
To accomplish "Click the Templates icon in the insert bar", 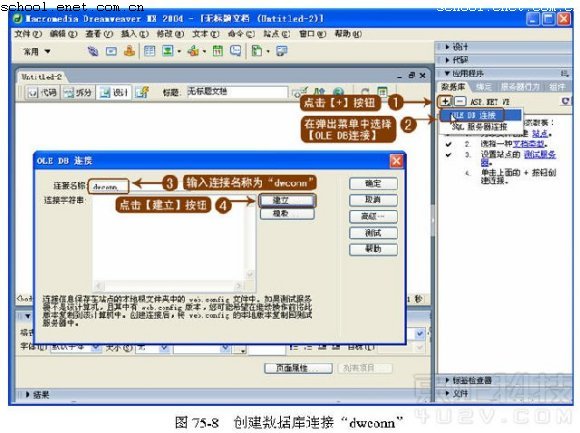I will pyautogui.click(x=257, y=51).
